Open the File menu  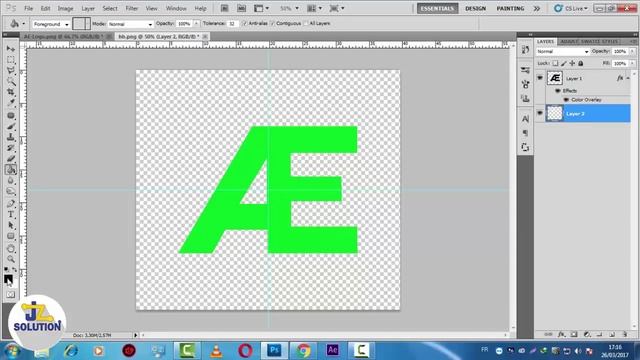[29, 8]
